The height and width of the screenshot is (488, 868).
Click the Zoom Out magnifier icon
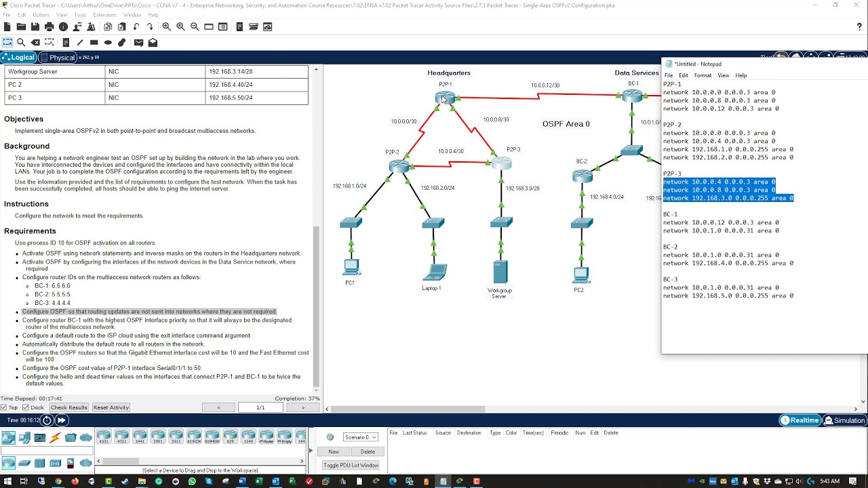(195, 26)
